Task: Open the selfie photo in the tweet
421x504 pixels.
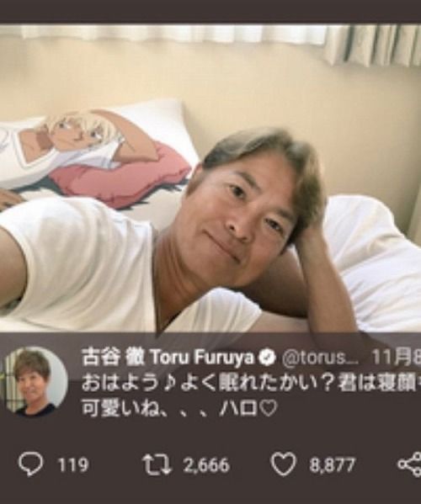Action: coord(210,177)
